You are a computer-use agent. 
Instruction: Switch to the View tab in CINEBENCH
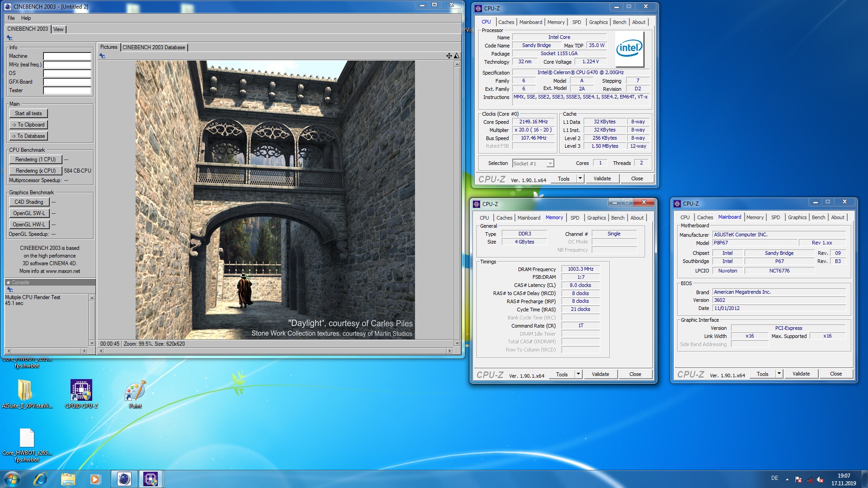[x=58, y=29]
